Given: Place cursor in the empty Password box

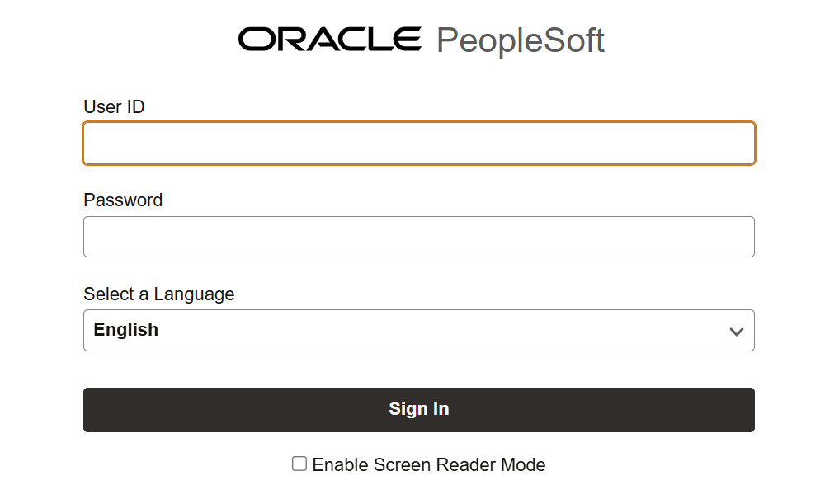Looking at the screenshot, I should click(419, 237).
